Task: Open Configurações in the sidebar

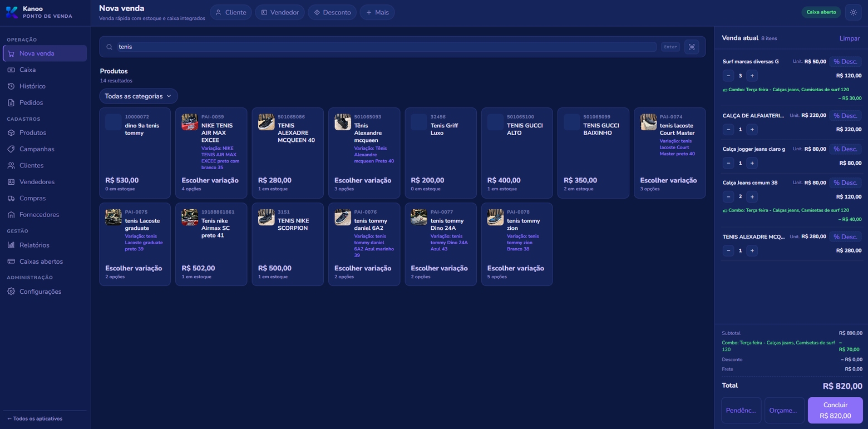Action: point(45,292)
